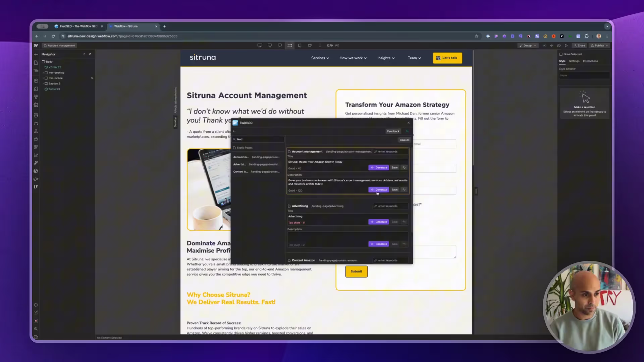This screenshot has height=362, width=644.
Task: Click Generate for Account management description
Action: coord(379,190)
